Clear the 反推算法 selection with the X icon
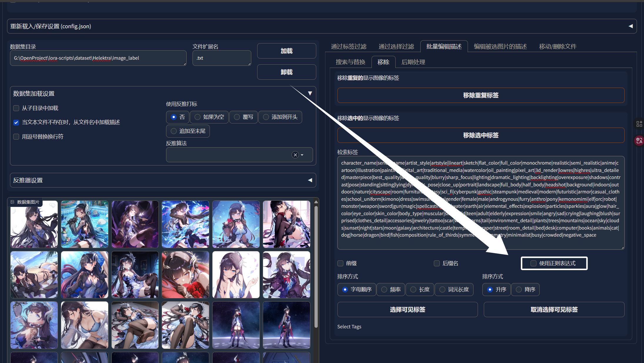644x363 pixels. point(295,155)
